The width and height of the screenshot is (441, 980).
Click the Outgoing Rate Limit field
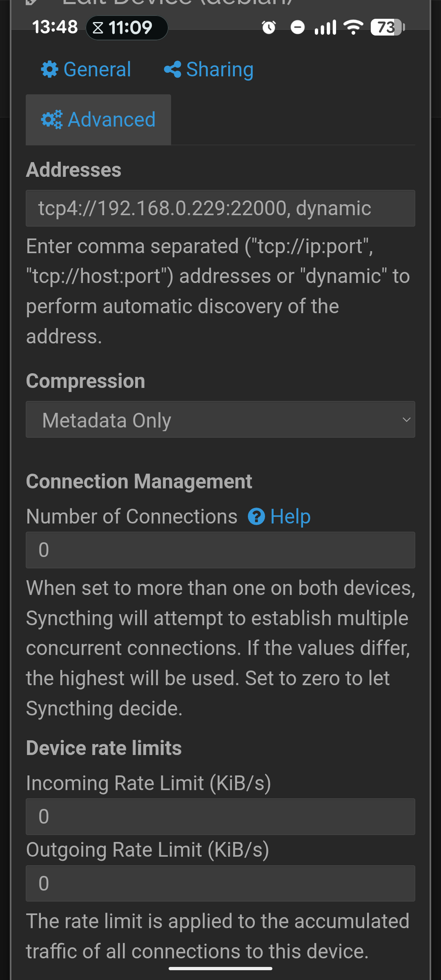tap(220, 883)
